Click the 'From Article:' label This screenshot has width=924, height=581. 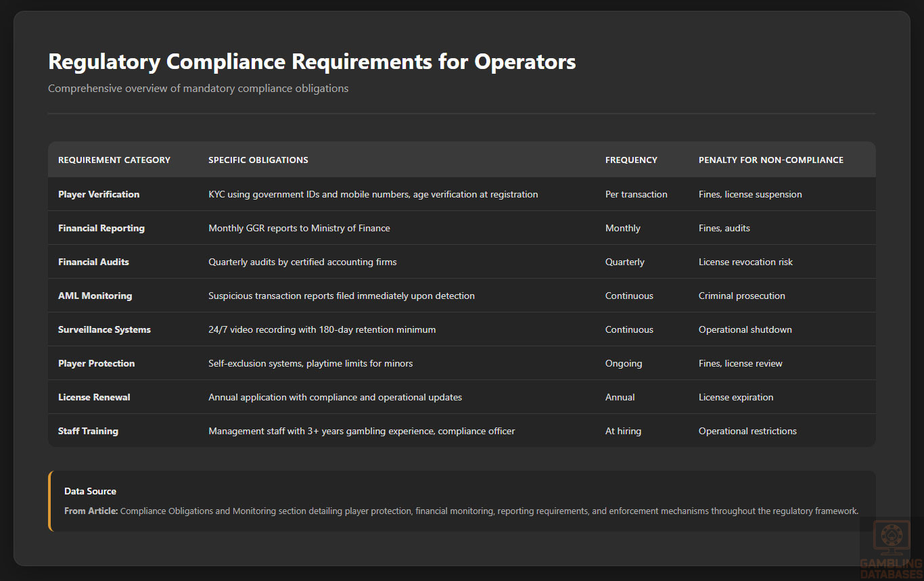(91, 511)
